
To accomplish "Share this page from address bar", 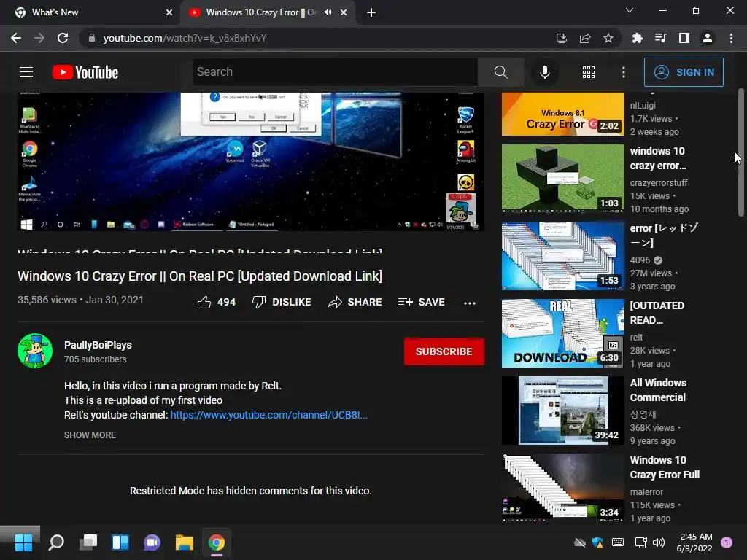I will (584, 38).
